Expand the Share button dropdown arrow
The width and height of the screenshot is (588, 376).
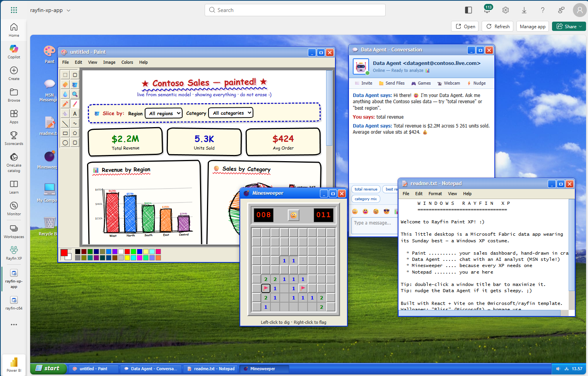point(580,27)
